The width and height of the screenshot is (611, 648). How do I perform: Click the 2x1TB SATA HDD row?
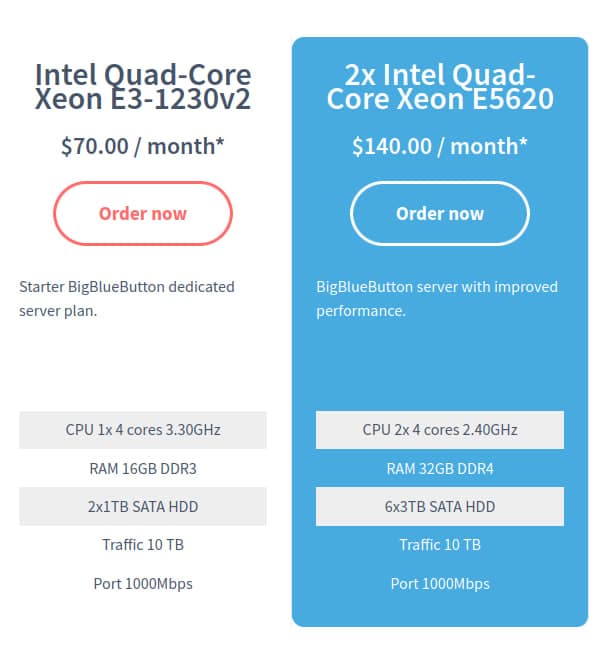142,506
